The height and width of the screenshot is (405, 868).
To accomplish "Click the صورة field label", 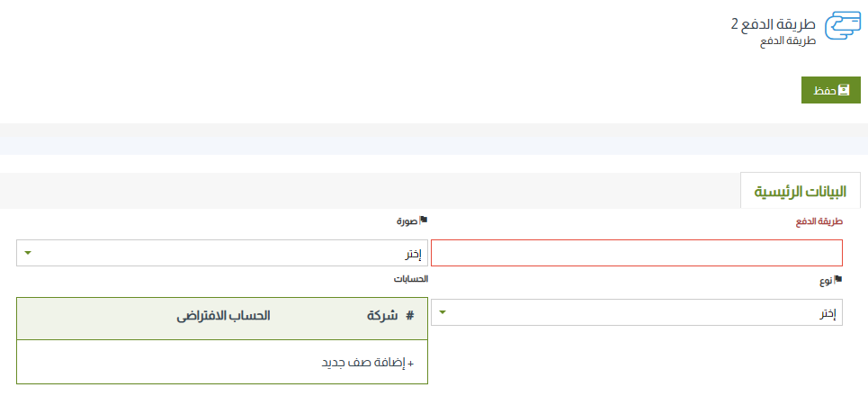I will tap(407, 220).
